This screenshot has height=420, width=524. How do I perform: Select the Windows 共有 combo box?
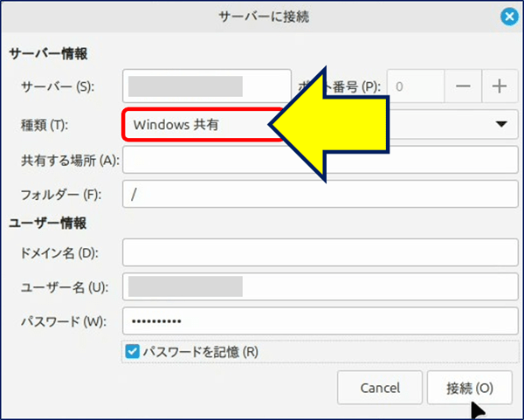pos(321,124)
